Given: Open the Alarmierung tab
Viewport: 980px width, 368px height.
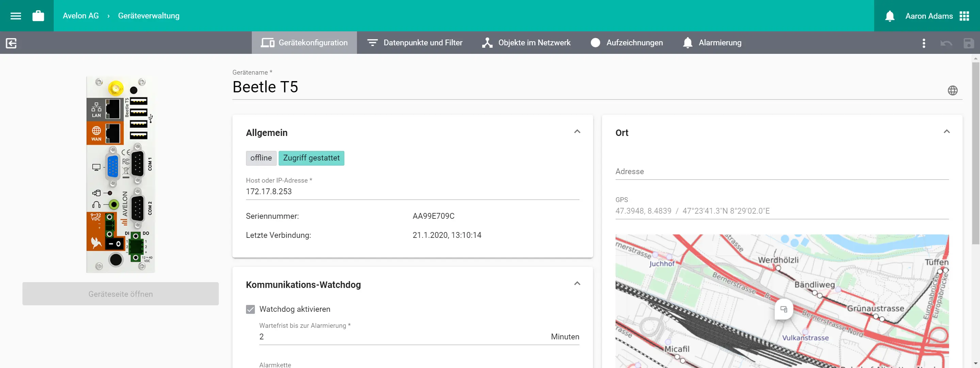Looking at the screenshot, I should click(712, 43).
